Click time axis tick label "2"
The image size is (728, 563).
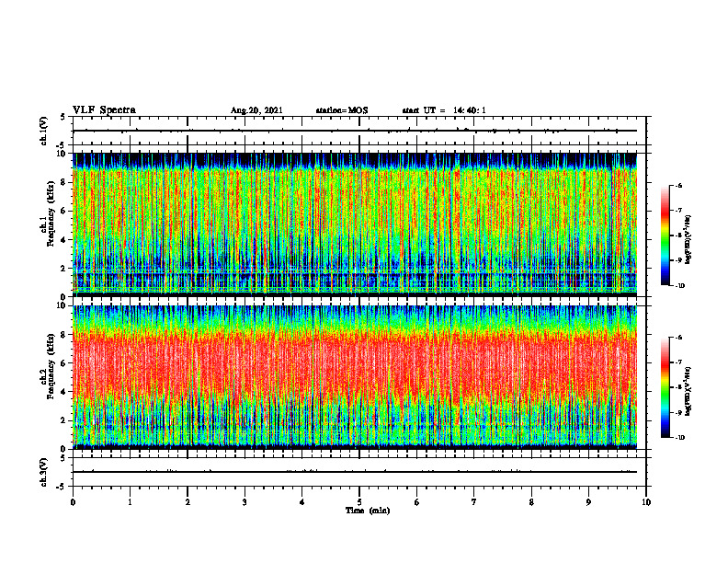(188, 502)
